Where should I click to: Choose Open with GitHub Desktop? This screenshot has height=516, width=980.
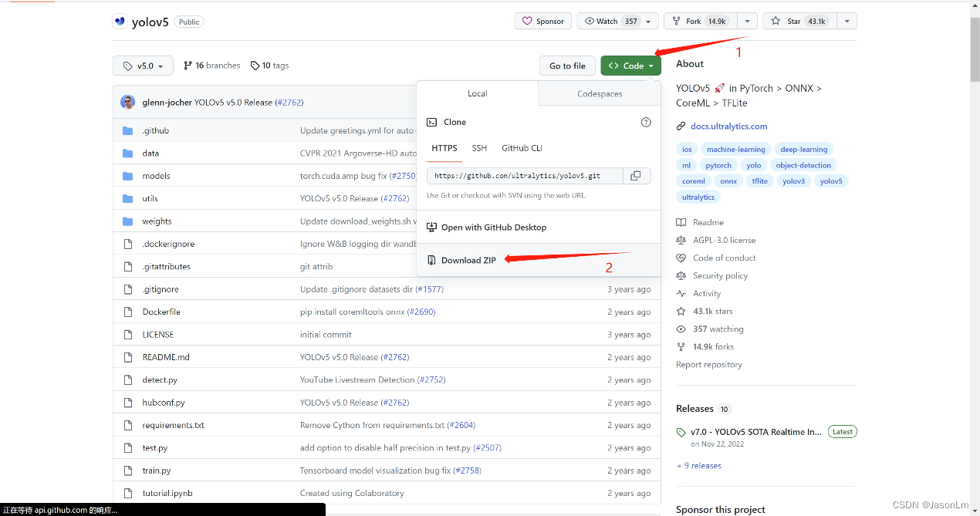(x=539, y=228)
